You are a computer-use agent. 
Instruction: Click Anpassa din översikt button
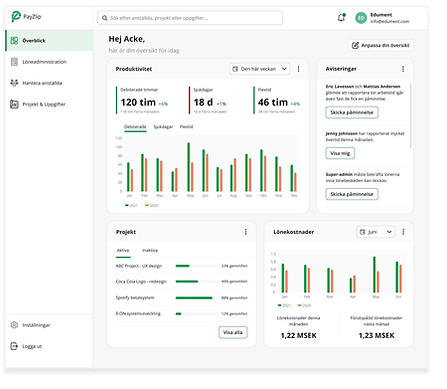pyautogui.click(x=381, y=45)
